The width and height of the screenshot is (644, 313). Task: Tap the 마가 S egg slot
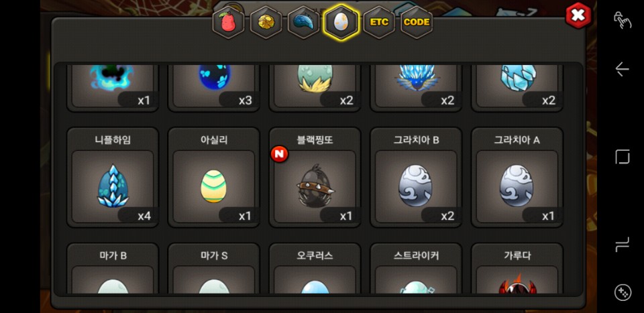click(213, 269)
